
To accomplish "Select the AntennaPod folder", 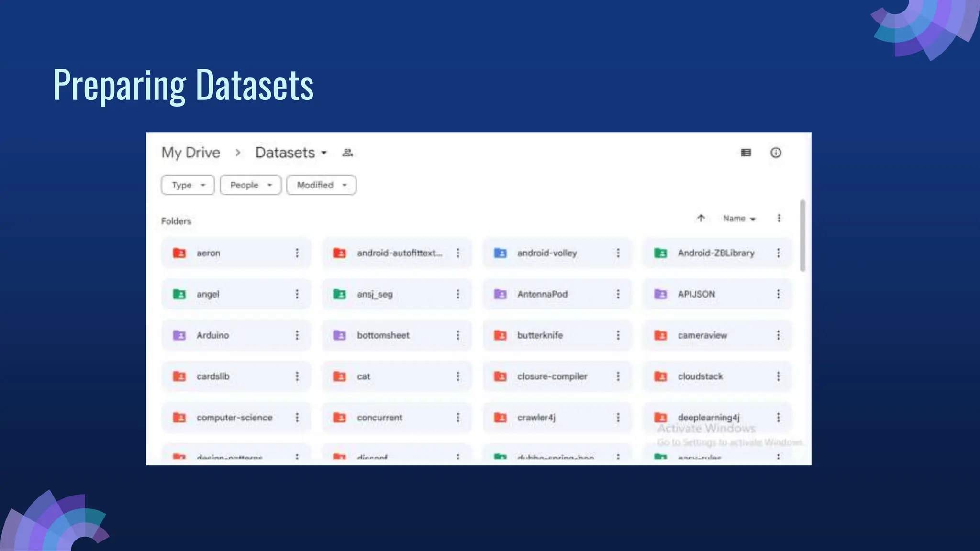I will tap(542, 294).
